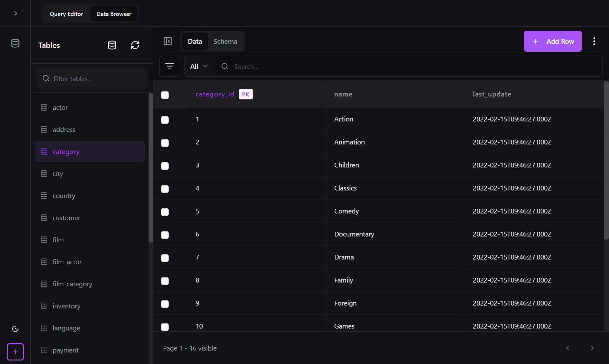Check the Family row checkbox
609x364 pixels.
click(x=165, y=281)
